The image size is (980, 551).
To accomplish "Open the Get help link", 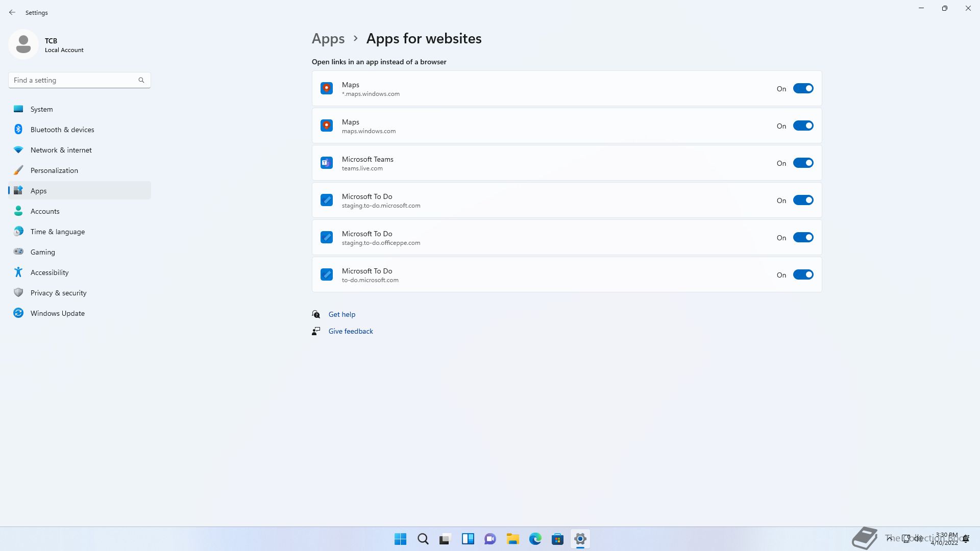I will point(342,314).
